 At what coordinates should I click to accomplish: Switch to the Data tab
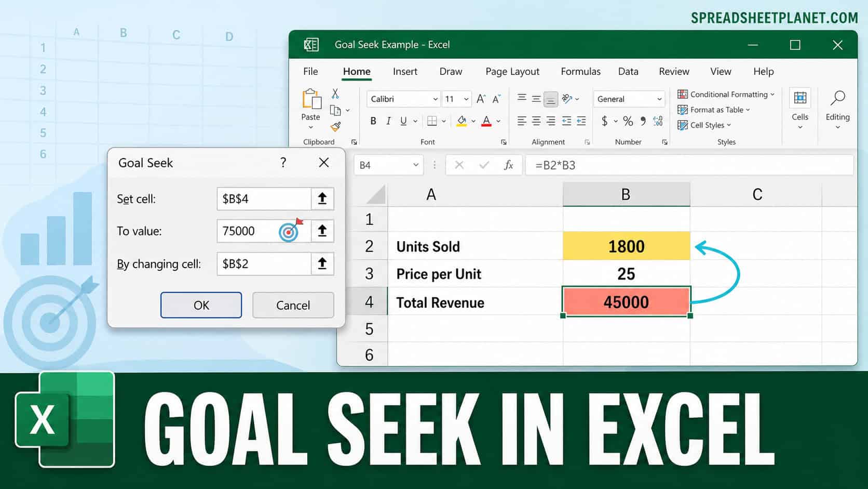tap(628, 72)
